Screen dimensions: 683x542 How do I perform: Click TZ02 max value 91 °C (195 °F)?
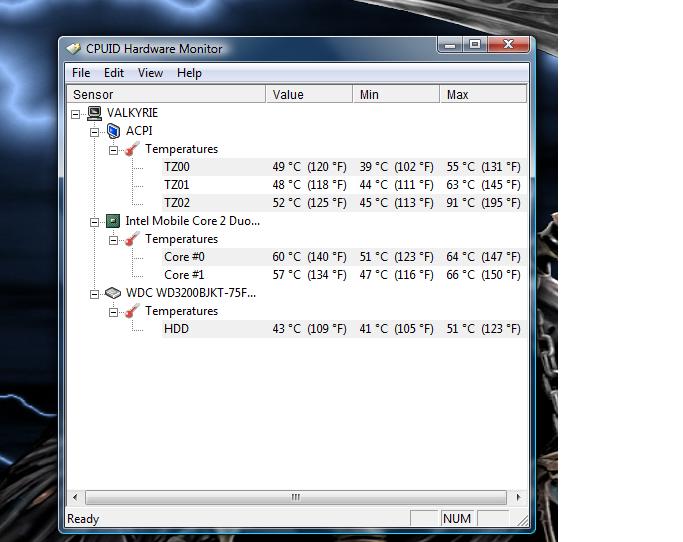(483, 203)
